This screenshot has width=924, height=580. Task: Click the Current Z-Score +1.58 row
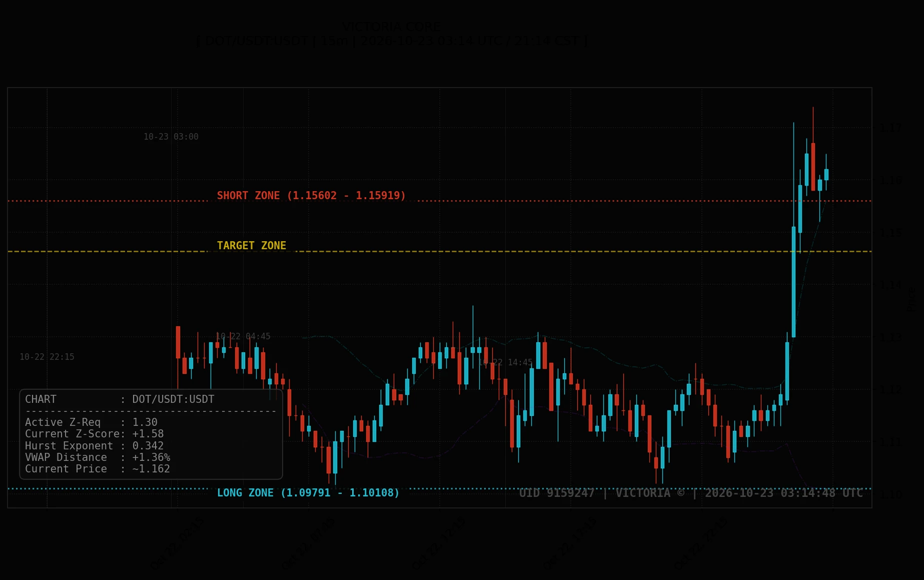click(95, 434)
